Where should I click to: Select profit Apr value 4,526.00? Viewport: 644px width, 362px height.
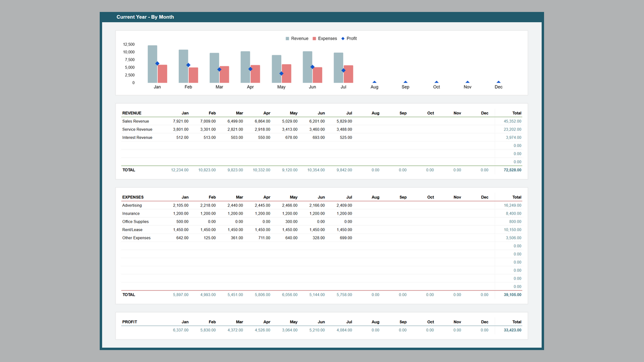[263, 330]
